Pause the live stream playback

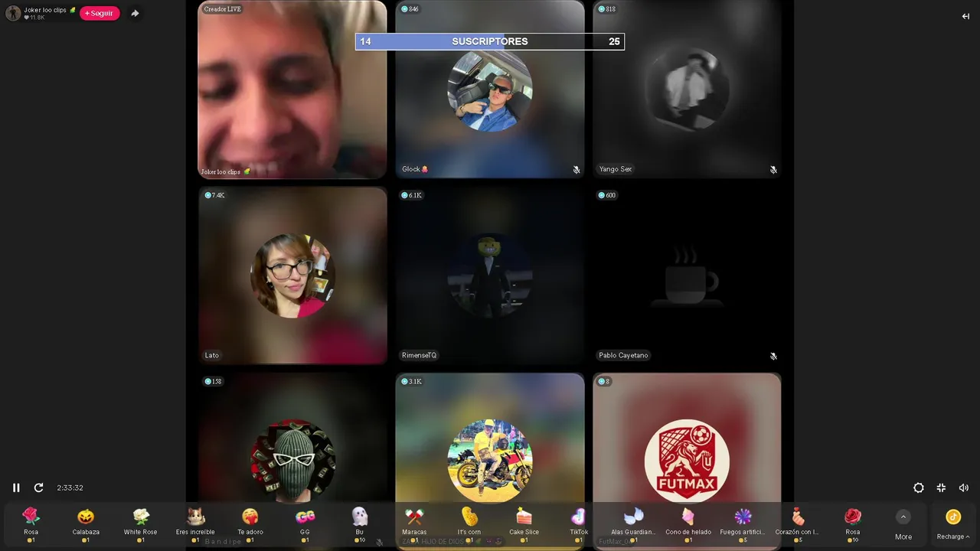[x=16, y=487]
